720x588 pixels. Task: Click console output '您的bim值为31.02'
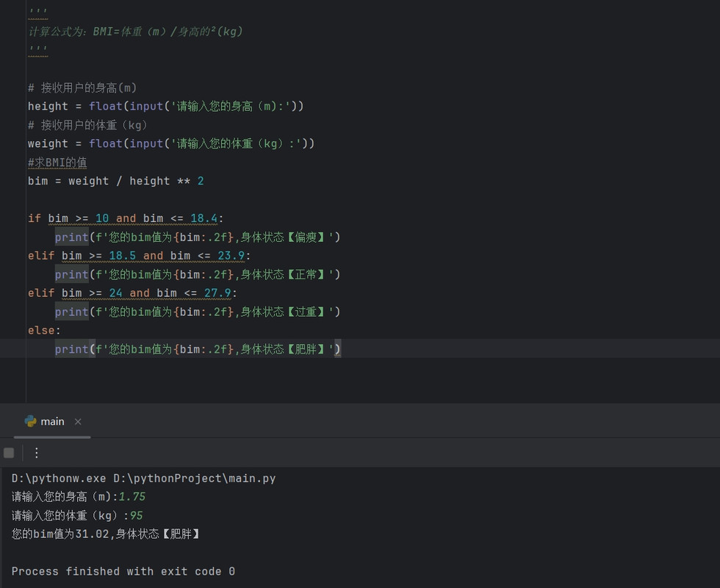point(60,534)
